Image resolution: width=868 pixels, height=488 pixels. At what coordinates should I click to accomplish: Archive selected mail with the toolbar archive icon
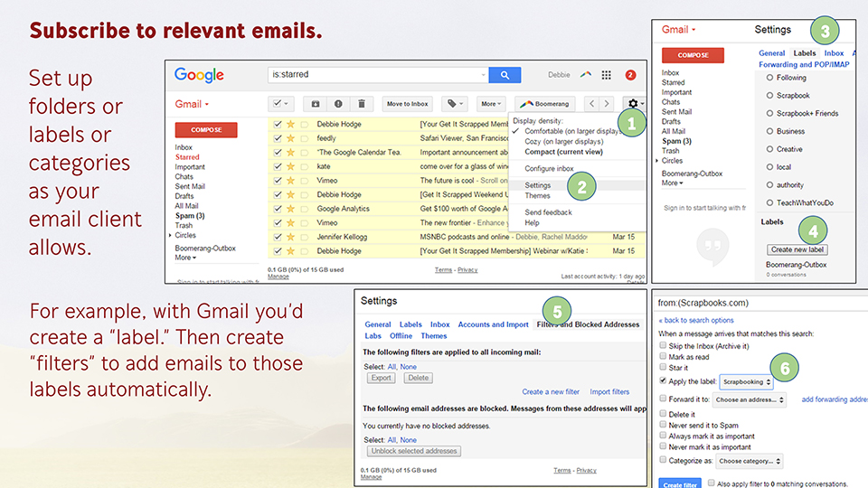[315, 103]
